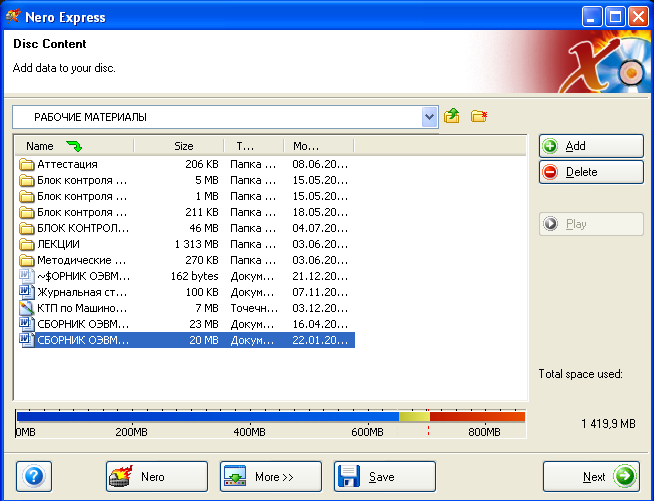Click the Журнальная ст... file name

tap(82, 292)
